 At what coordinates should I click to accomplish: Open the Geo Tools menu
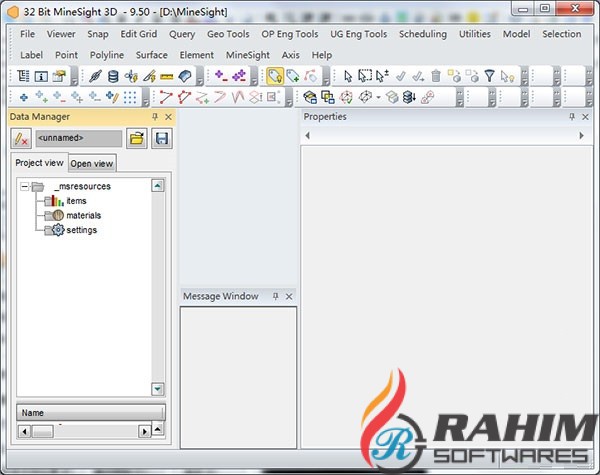pyautogui.click(x=228, y=34)
